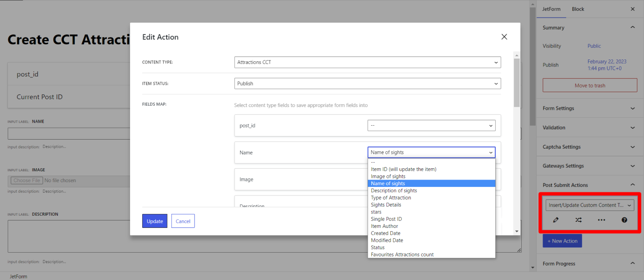644x280 pixels.
Task: Click the Update button
Action: pos(154,221)
